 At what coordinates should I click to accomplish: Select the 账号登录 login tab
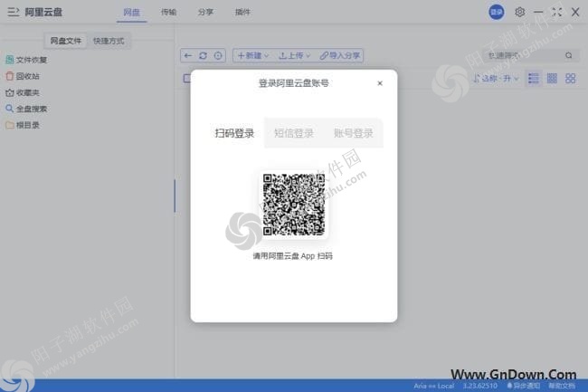[353, 133]
